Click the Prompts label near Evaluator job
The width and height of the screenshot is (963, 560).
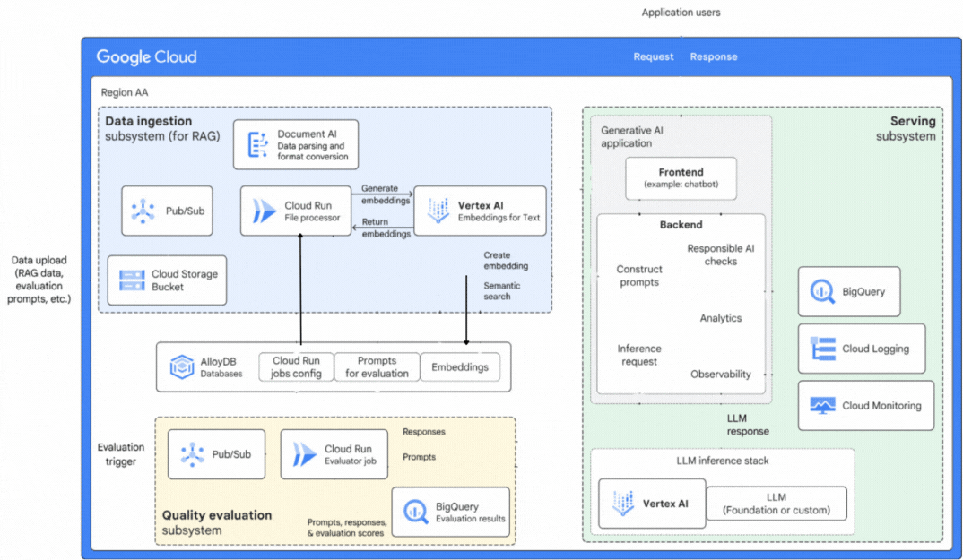(x=419, y=457)
